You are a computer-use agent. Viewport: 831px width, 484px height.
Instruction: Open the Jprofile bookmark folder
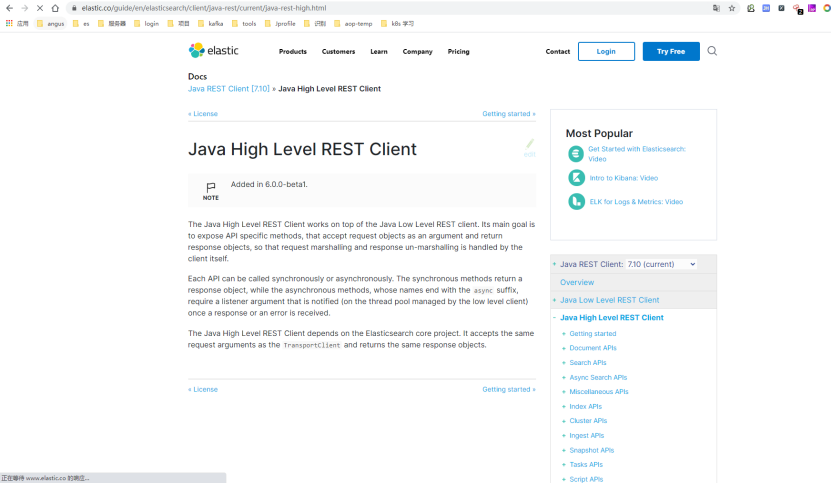pyautogui.click(x=280, y=23)
